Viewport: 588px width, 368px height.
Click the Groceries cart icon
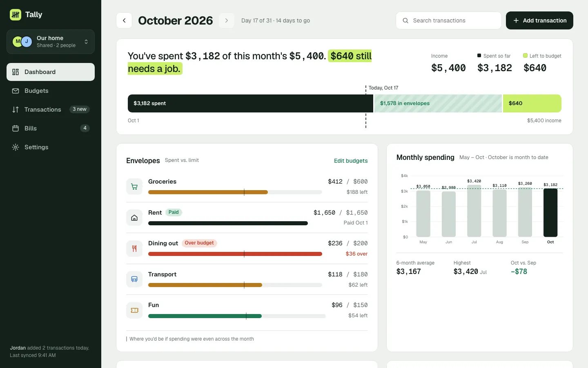(x=134, y=187)
